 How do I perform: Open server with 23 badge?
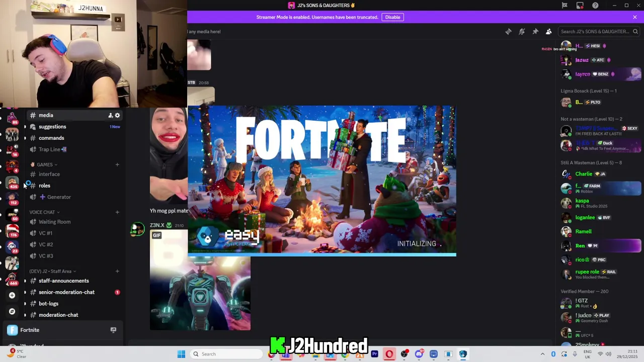pos(12,246)
